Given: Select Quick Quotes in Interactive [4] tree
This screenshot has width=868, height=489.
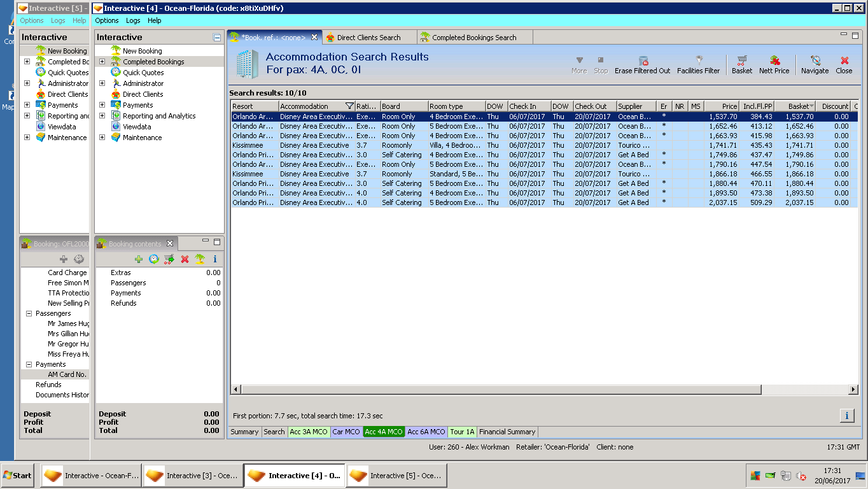Looking at the screenshot, I should pyautogui.click(x=143, y=73).
